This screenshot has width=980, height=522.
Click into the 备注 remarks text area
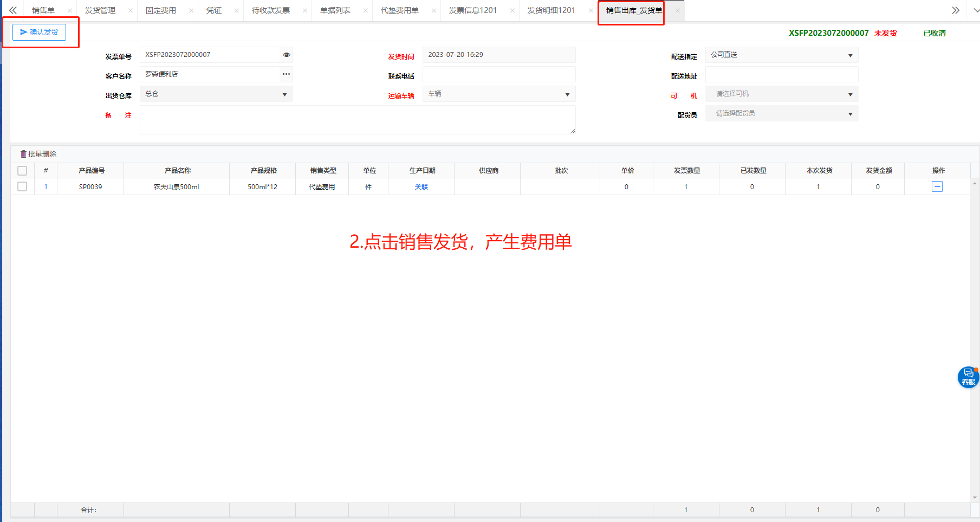click(357, 120)
